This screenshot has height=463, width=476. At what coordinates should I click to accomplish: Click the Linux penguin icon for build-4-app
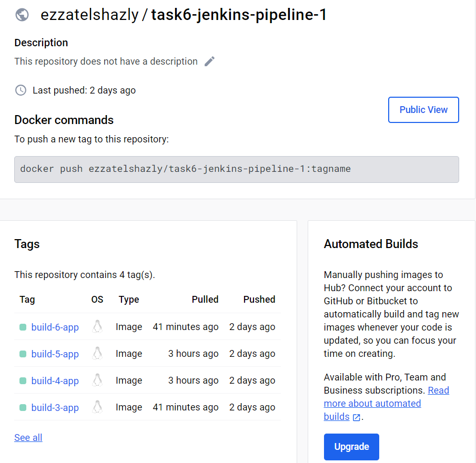tap(97, 380)
